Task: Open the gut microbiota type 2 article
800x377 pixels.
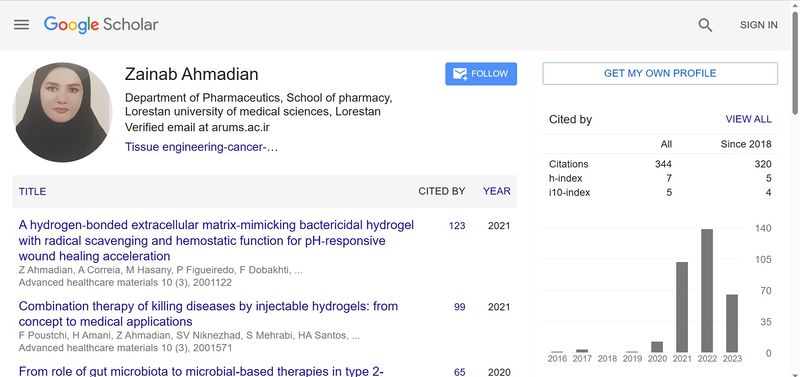Action: click(x=201, y=371)
